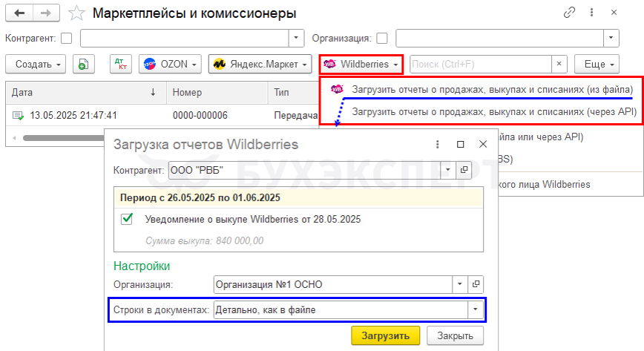Copy link using the chain icon

pyautogui.click(x=569, y=13)
